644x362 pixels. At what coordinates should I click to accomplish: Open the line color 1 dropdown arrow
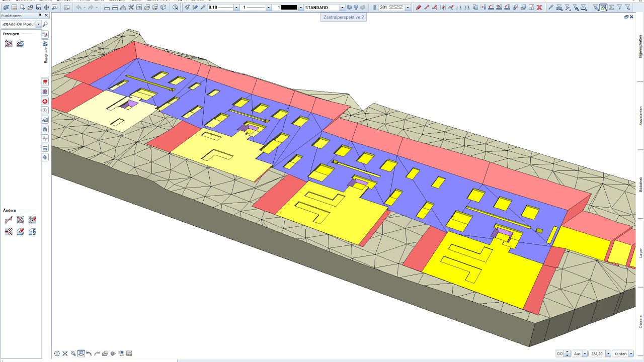coord(301,8)
